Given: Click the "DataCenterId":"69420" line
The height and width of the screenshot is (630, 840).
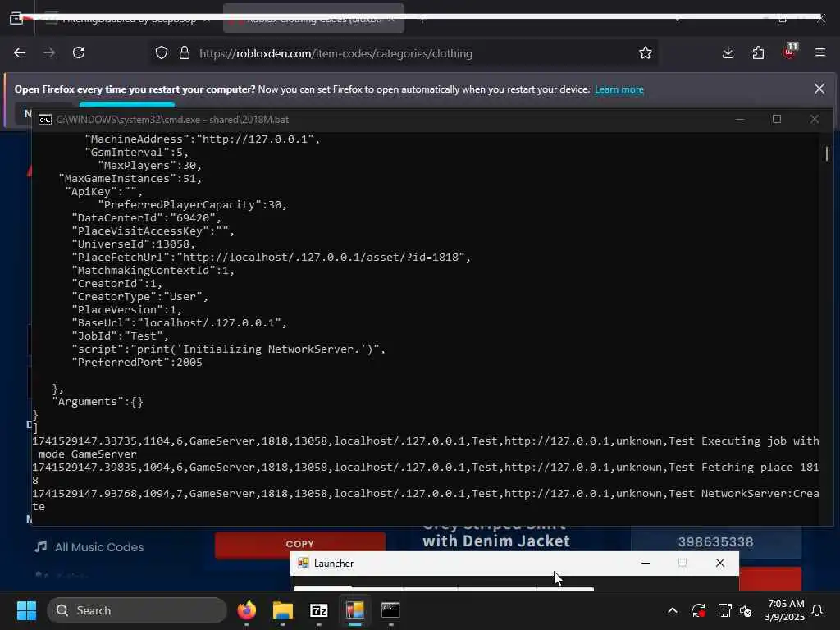Looking at the screenshot, I should (x=146, y=217).
